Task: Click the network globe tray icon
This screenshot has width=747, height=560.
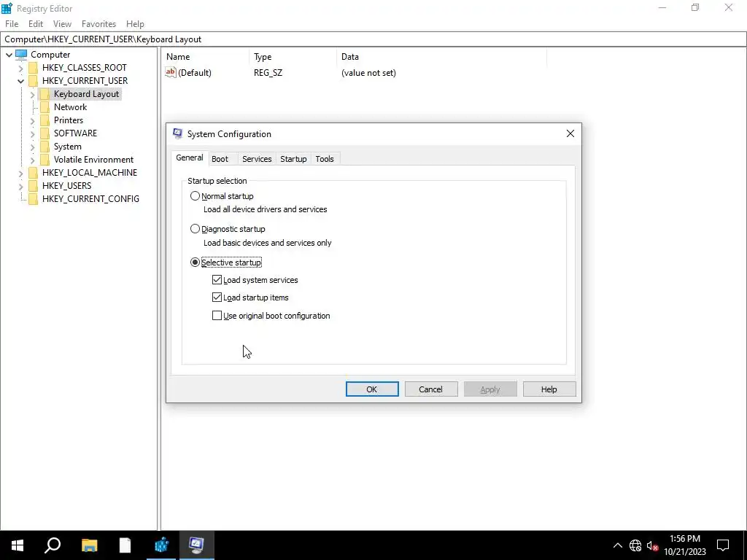Action: point(635,545)
